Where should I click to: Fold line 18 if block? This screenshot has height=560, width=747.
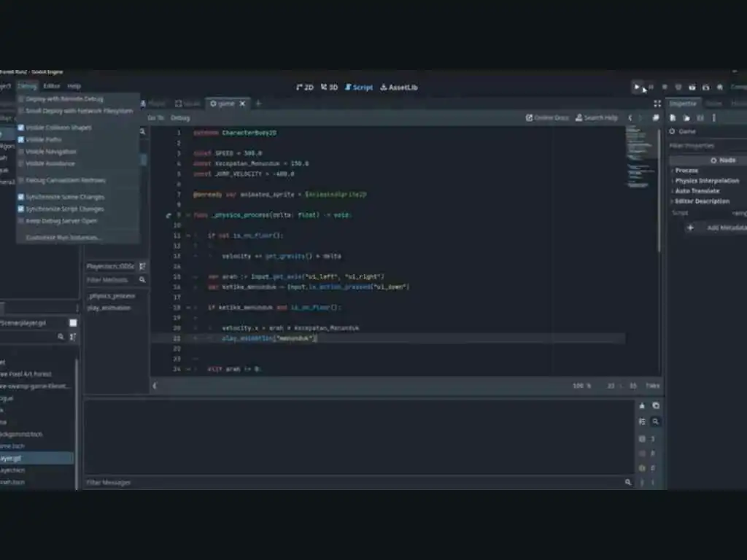[187, 308]
